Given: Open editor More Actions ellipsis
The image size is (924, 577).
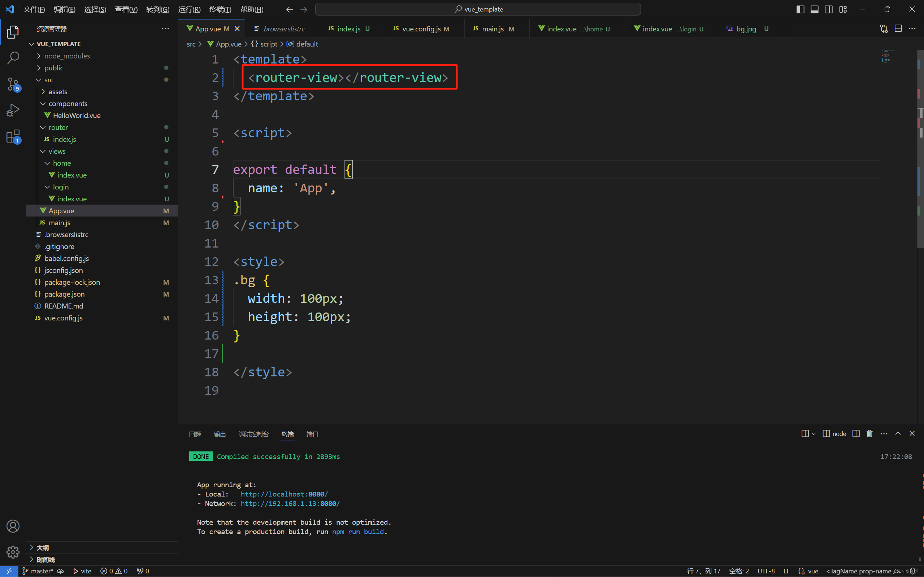Looking at the screenshot, I should coord(912,29).
